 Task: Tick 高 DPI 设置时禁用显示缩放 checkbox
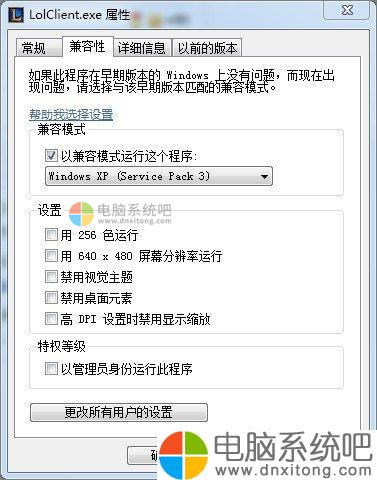[x=51, y=318]
